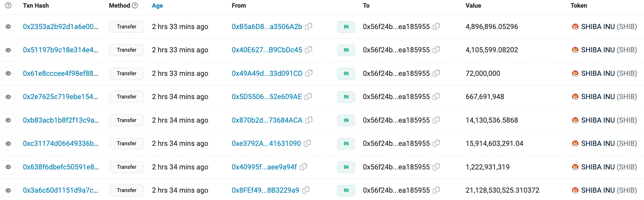The height and width of the screenshot is (200, 644).
Task: Open From address 0x8FEf49...8B3229a9
Action: coord(265,190)
